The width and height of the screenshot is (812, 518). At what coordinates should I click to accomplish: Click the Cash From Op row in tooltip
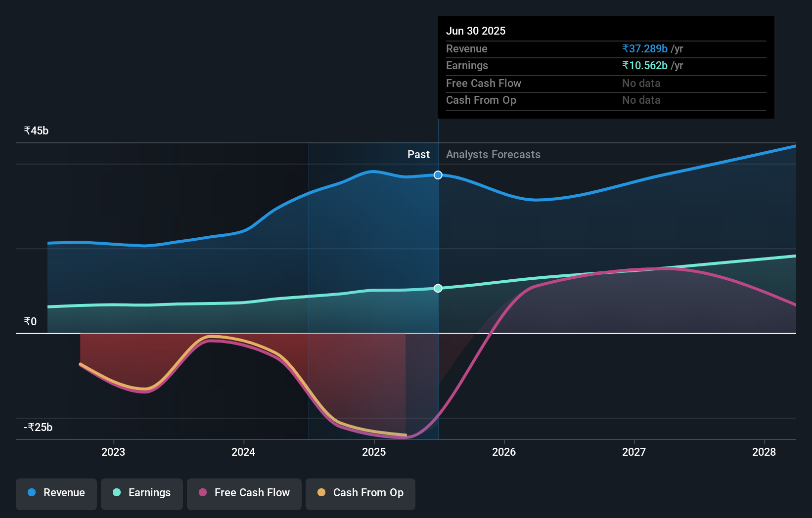click(606, 100)
